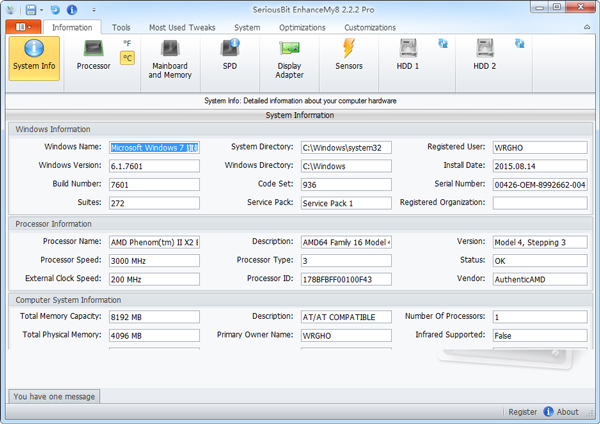Click the Total Memory Capacity field 8192 MB
The height and width of the screenshot is (424, 600).
[x=154, y=317]
